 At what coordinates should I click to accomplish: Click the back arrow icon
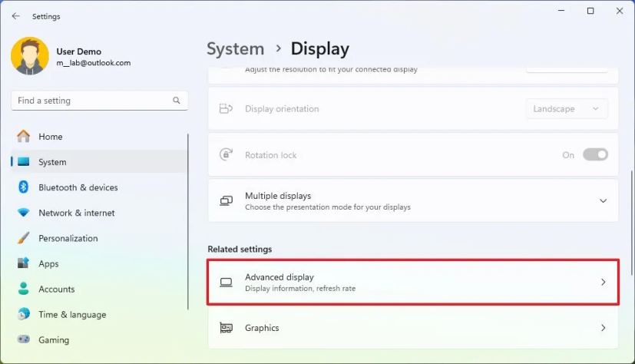click(x=16, y=16)
